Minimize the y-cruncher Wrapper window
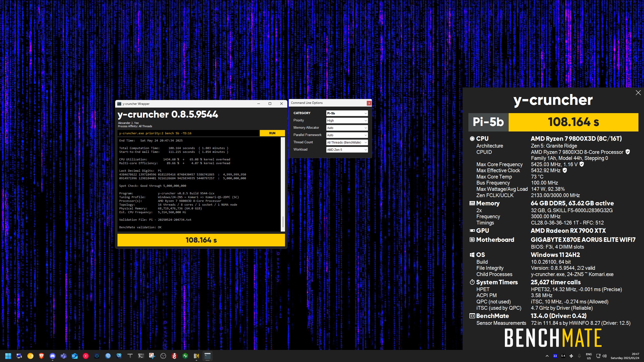This screenshot has width=644, height=362. click(259, 104)
